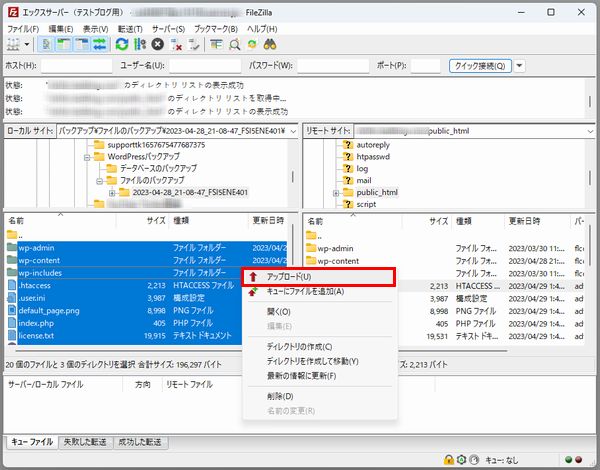Toggle queue processing icon
The height and width of the screenshot is (470, 600).
[x=140, y=45]
